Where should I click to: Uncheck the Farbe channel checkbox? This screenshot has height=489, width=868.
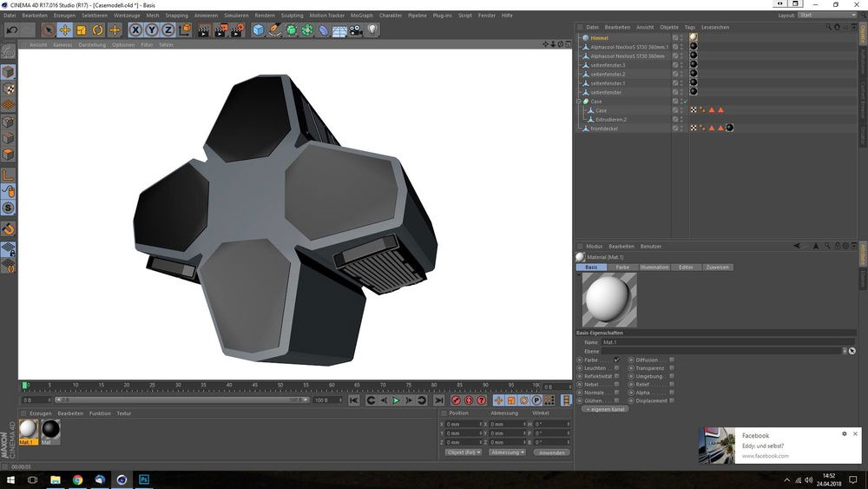[616, 360]
